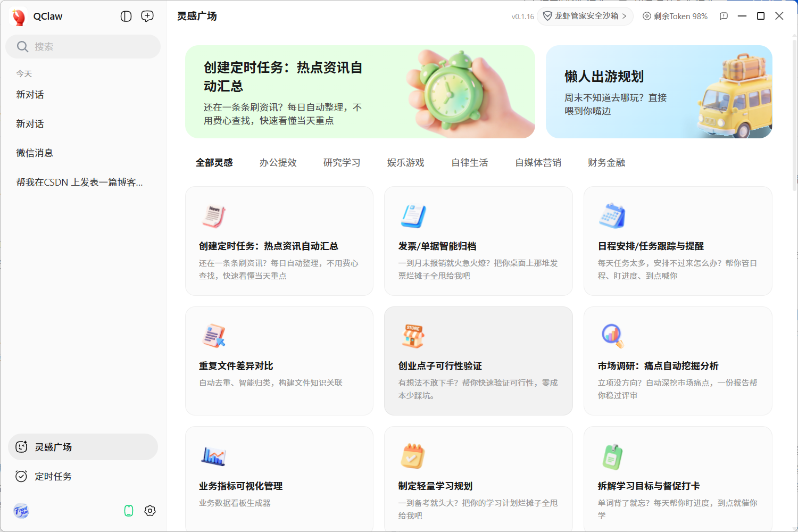This screenshot has width=798, height=532.
Task: Click the 发票/单据智能归档 card title
Action: [437, 246]
